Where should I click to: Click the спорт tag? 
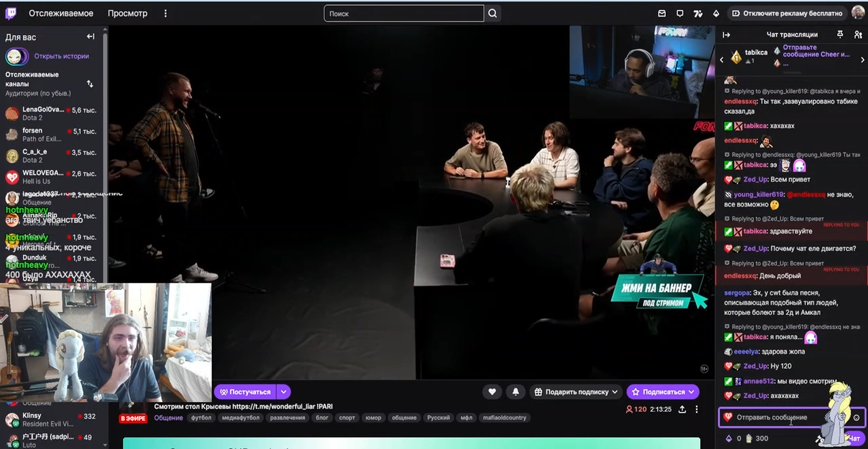pos(347,418)
